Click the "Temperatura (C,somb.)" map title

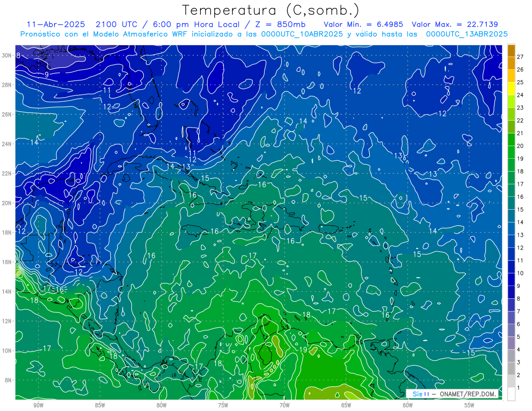coord(271,10)
